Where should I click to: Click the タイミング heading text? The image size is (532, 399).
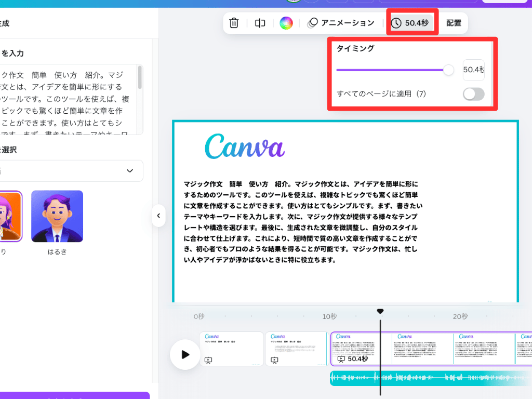pos(355,48)
